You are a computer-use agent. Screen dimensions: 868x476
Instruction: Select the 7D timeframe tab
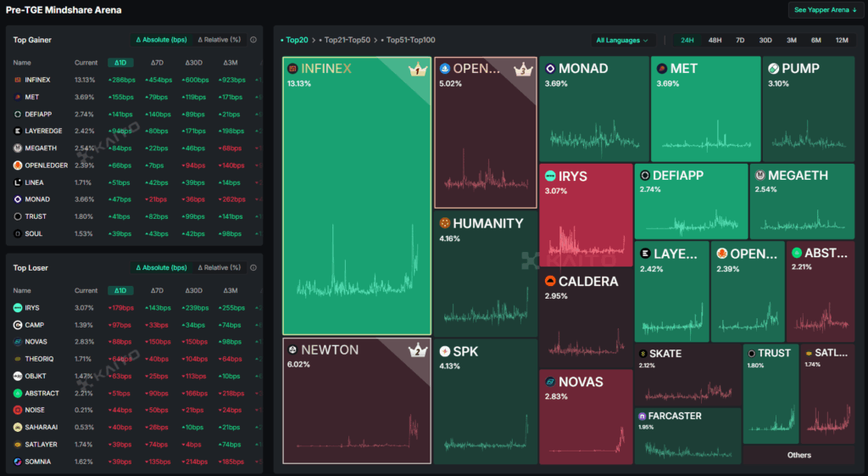click(x=740, y=40)
